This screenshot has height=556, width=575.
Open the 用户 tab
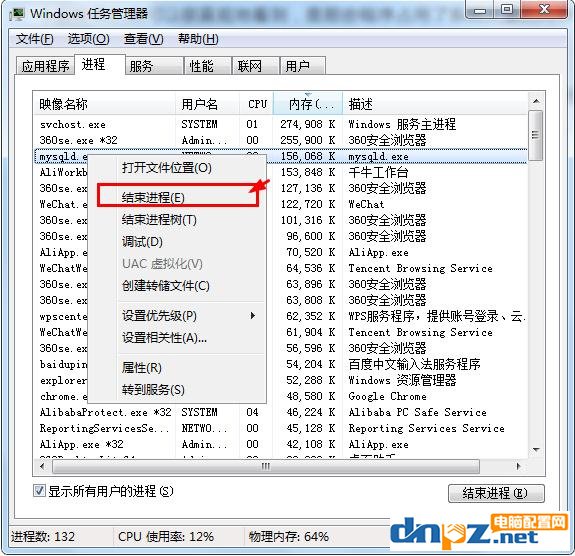(x=303, y=66)
